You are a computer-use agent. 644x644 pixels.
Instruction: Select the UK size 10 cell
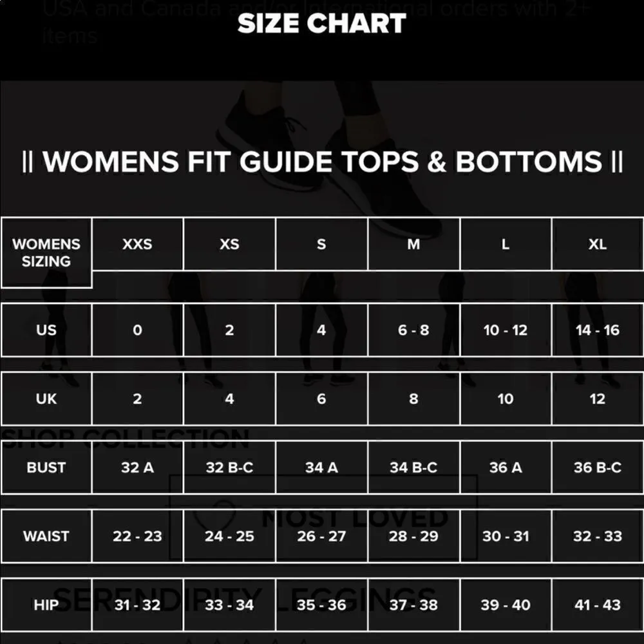(x=506, y=399)
